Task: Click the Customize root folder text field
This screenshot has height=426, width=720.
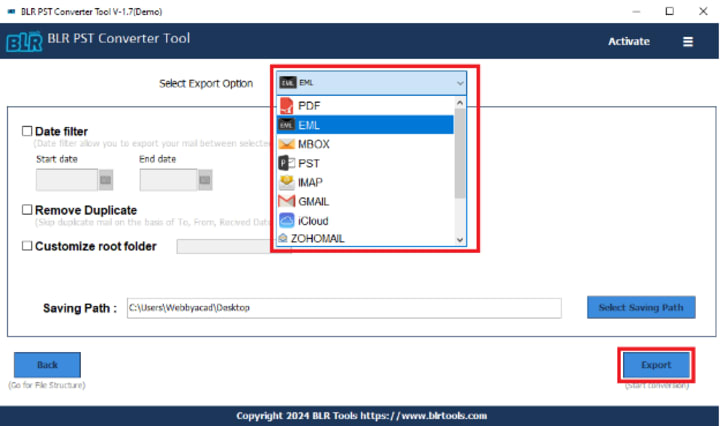Action: pos(225,246)
